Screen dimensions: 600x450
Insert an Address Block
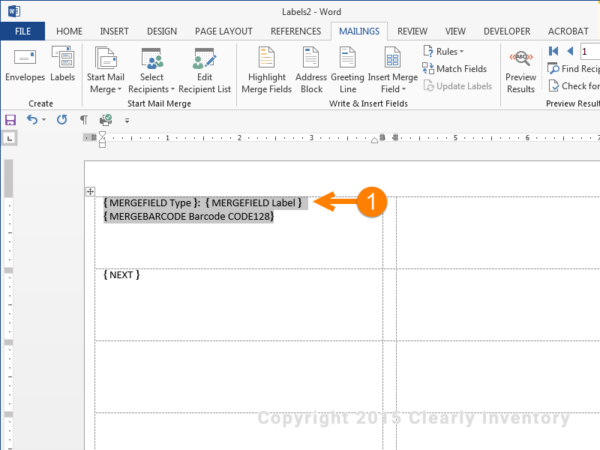click(311, 70)
